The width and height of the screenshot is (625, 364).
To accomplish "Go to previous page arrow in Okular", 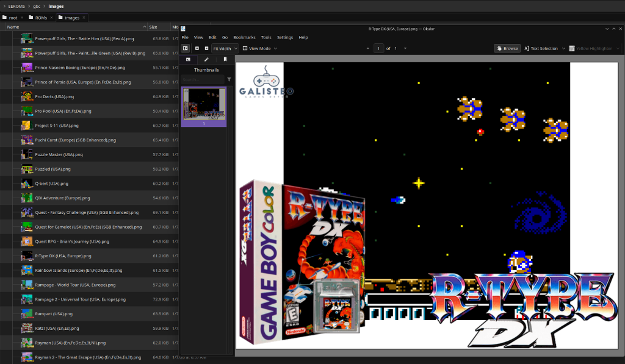I will [368, 49].
